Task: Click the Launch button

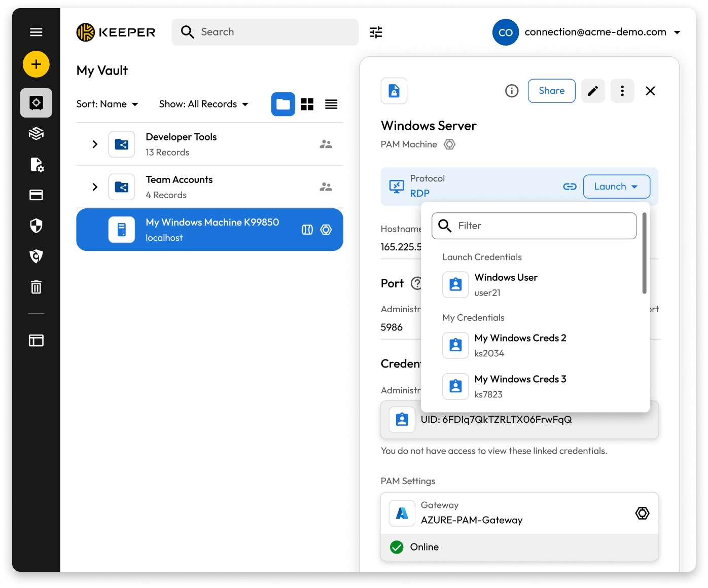Action: pos(616,187)
